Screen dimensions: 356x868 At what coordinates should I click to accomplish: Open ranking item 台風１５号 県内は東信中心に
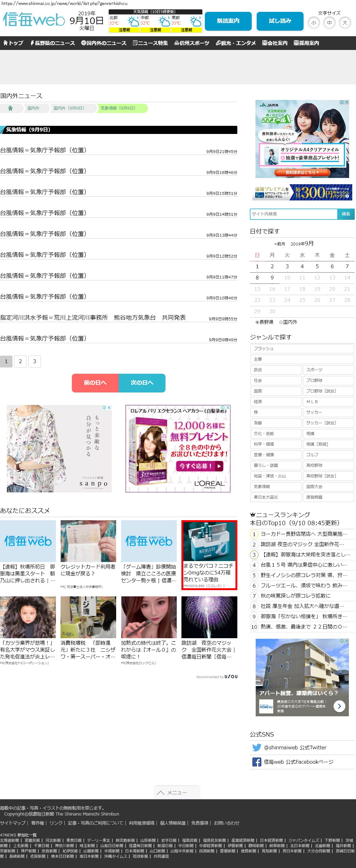click(x=304, y=565)
